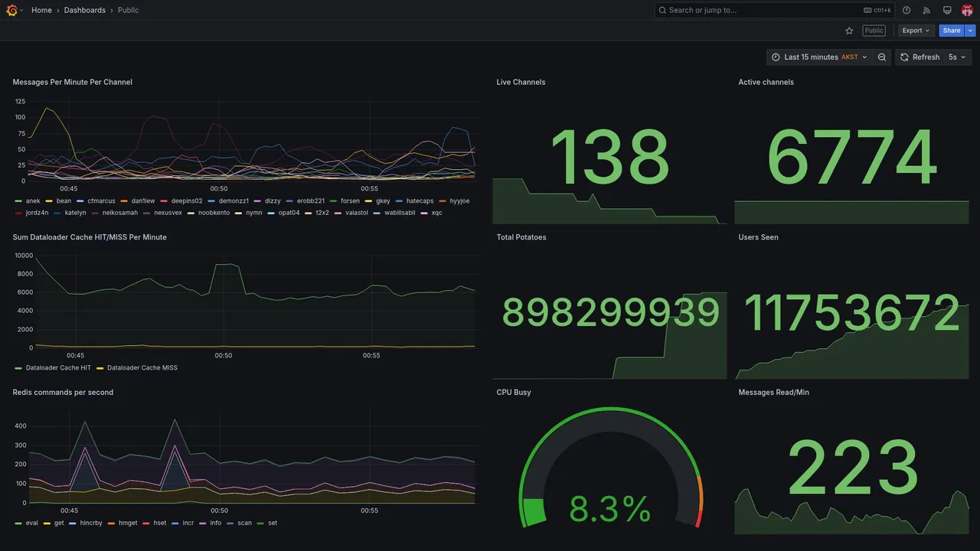
Task: Go to Home breadcrumb
Action: 41,10
